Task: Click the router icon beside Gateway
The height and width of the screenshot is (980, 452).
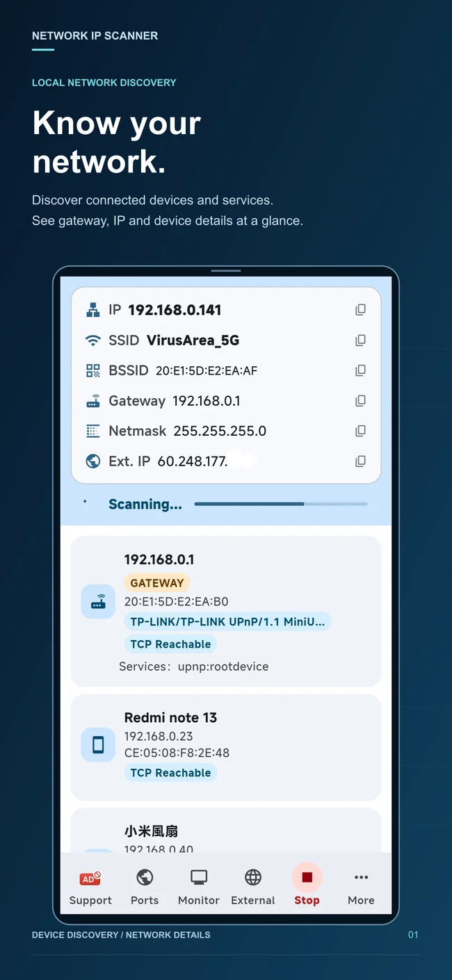Action: 92,401
